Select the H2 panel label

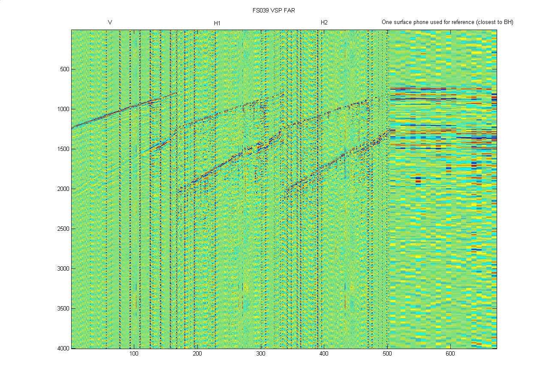324,22
